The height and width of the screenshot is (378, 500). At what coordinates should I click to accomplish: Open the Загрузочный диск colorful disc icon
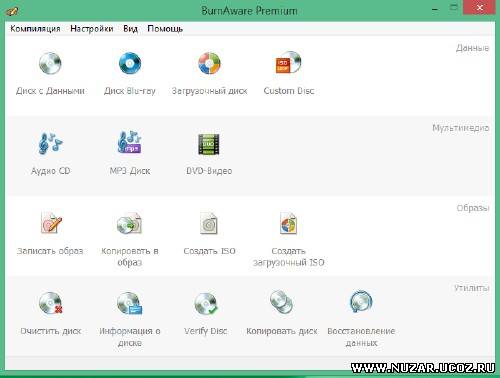tap(209, 63)
